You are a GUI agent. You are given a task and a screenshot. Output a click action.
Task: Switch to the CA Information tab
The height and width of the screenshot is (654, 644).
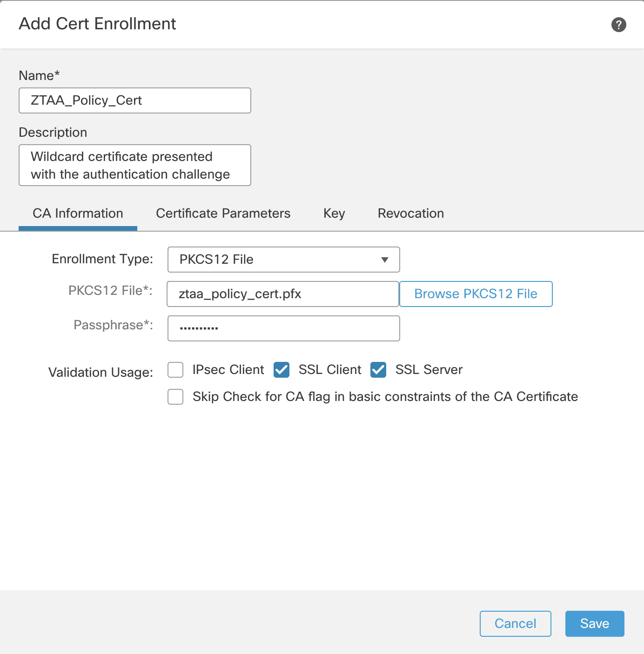pos(78,214)
